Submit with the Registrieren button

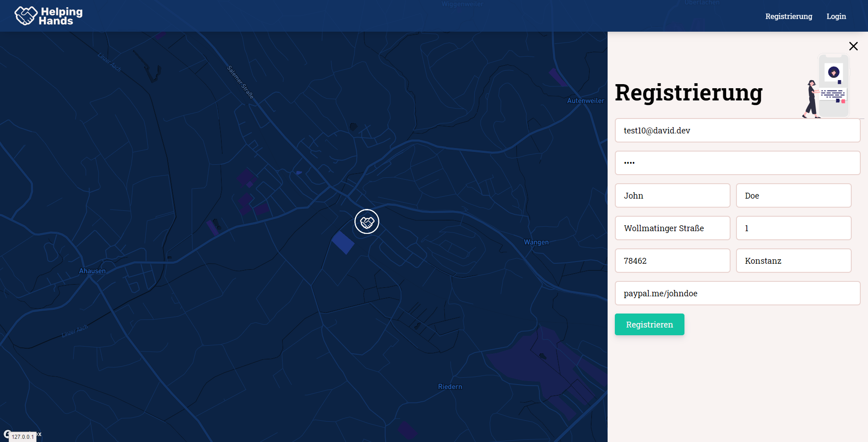[649, 324]
